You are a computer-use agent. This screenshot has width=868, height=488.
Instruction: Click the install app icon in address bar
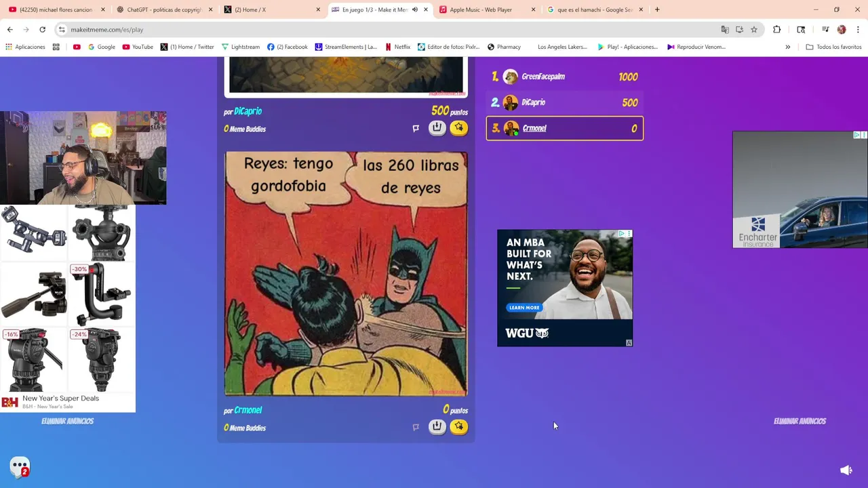pyautogui.click(x=739, y=30)
